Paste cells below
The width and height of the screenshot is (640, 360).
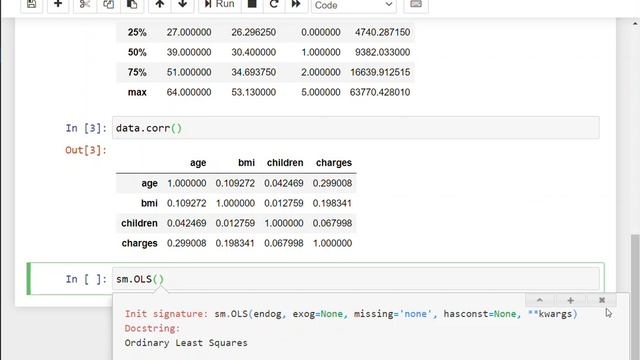tap(132, 4)
